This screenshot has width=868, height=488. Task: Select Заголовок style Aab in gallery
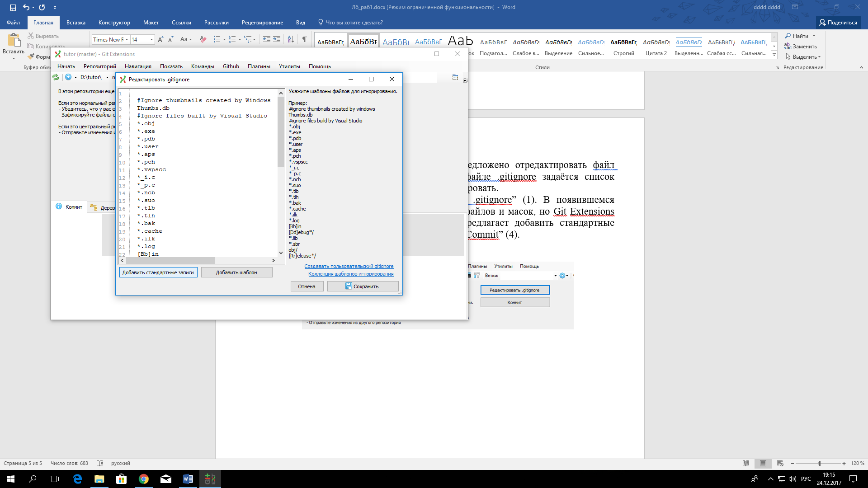[460, 41]
